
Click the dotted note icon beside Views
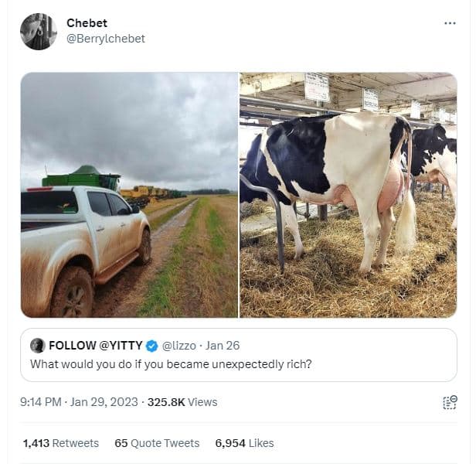(x=450, y=402)
